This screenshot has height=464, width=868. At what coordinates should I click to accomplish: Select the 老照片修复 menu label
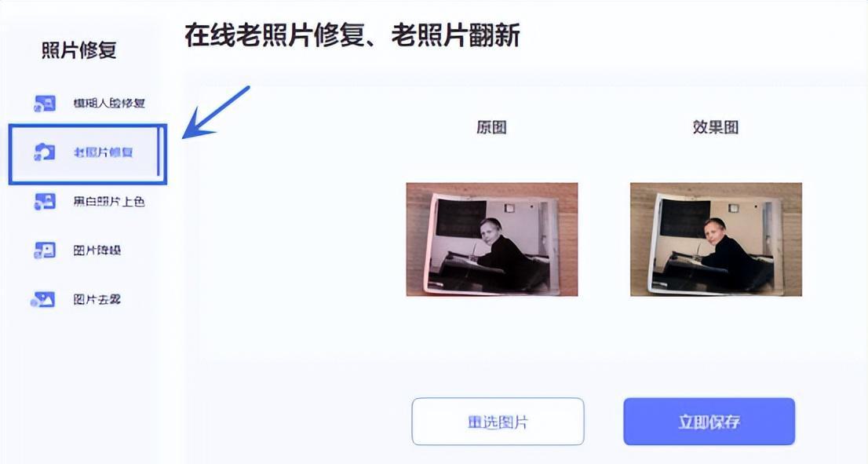(104, 152)
